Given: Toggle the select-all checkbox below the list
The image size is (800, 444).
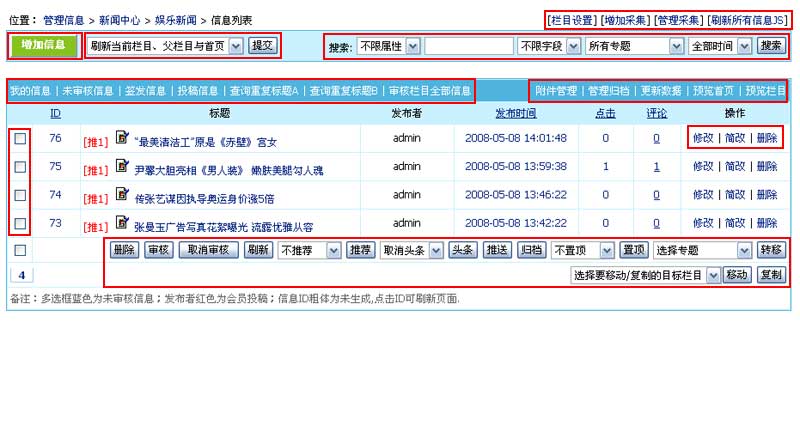Looking at the screenshot, I should click(20, 250).
